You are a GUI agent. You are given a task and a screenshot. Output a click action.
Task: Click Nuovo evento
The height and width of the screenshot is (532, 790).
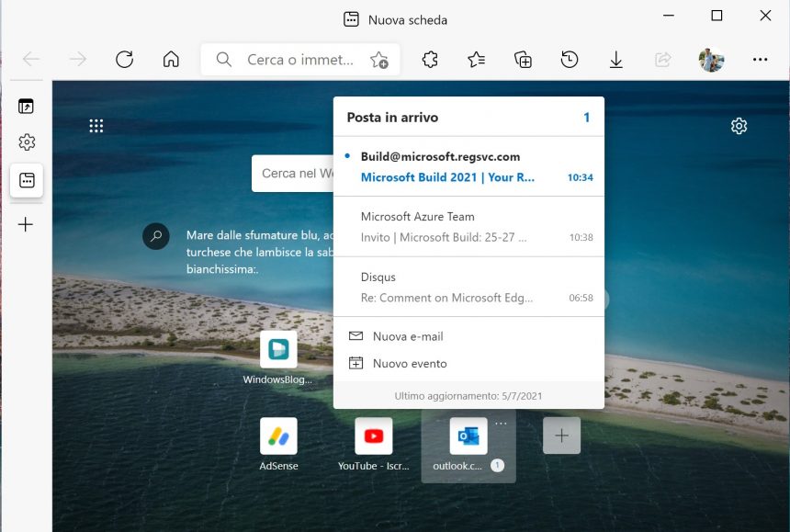coord(410,364)
